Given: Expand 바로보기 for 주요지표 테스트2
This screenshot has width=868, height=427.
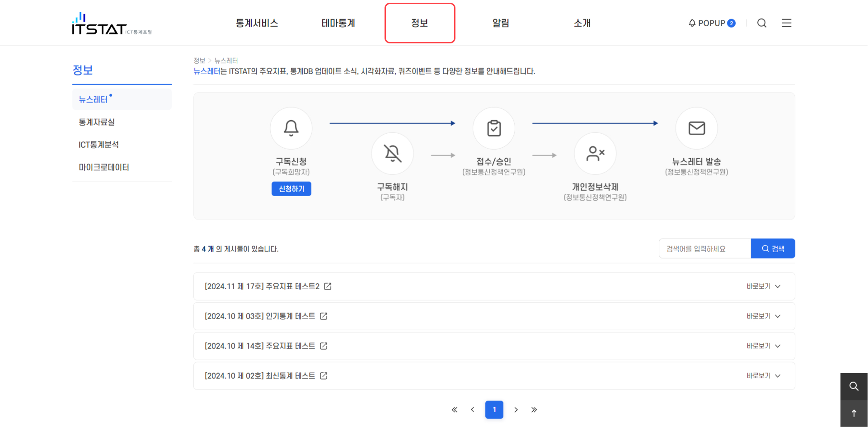Looking at the screenshot, I should click(764, 286).
